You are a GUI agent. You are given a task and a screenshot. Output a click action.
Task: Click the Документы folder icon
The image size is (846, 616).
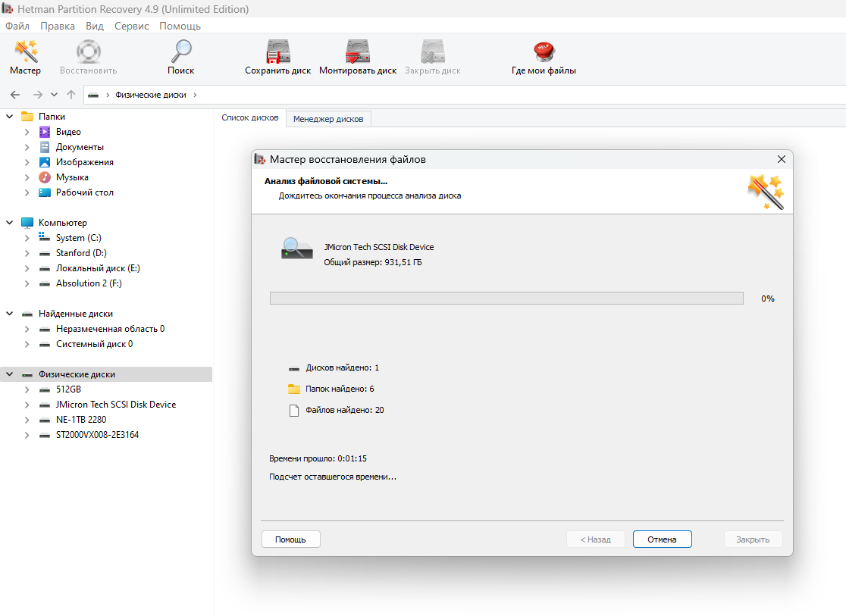(x=45, y=147)
